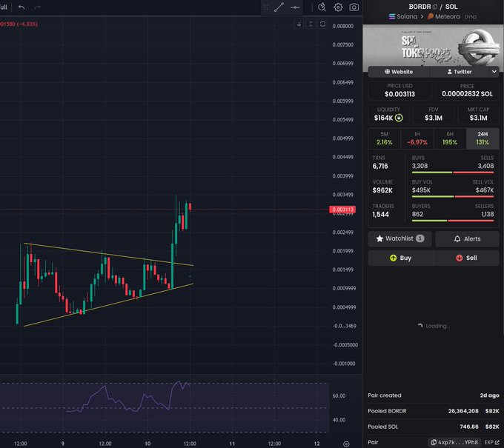The height and width of the screenshot is (448, 504).
Task: Select the horizontal line drawing tool
Action: coord(295,7)
